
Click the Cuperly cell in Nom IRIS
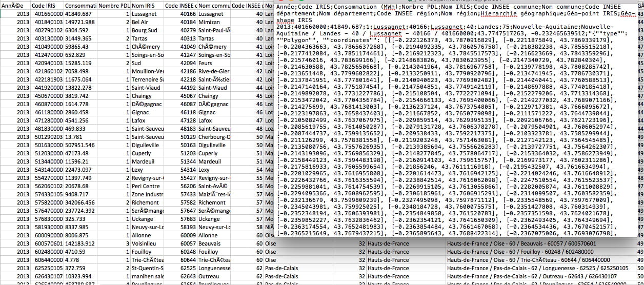147,153
